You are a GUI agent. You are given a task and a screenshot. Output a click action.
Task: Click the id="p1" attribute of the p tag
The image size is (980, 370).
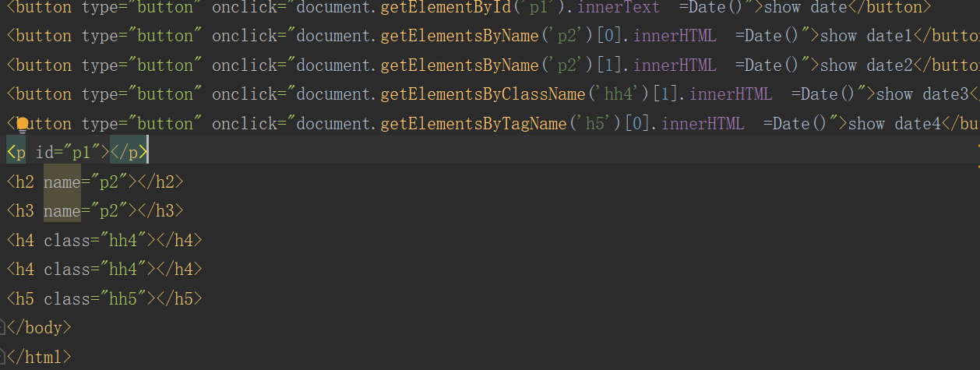click(69, 153)
